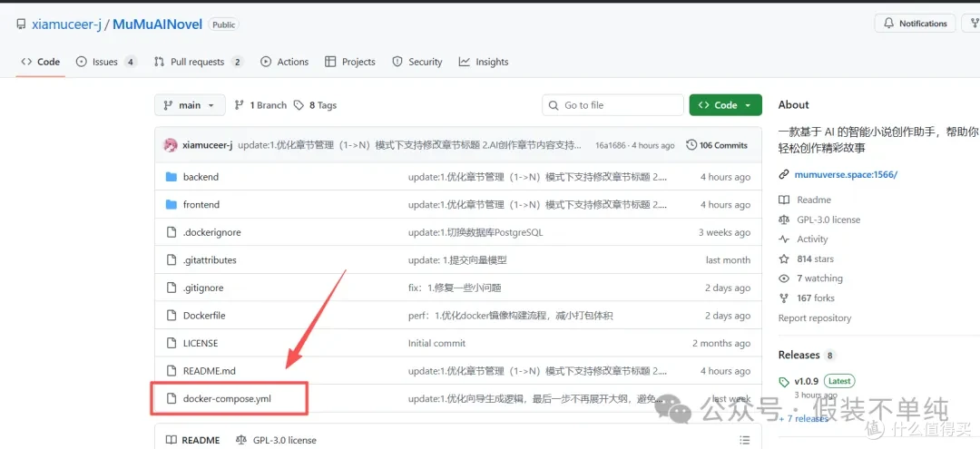Open the docker-compose.yml file

point(227,398)
